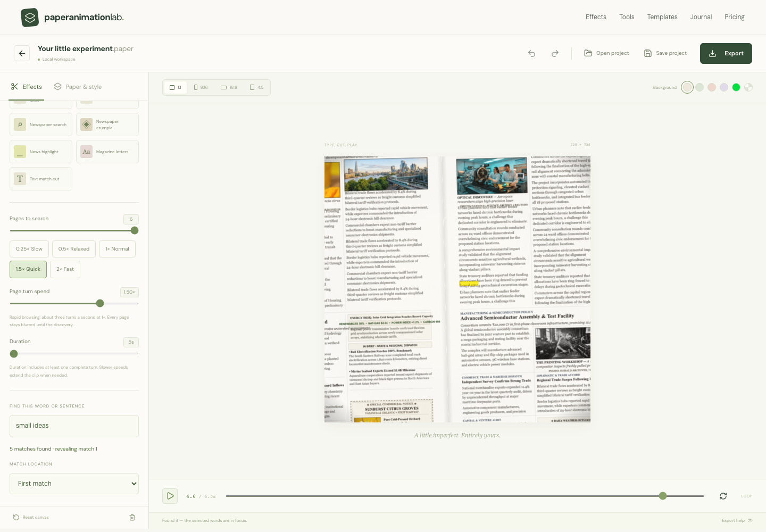This screenshot has width=766, height=532.
Task: Select the pink background swatch
Action: 712,87
